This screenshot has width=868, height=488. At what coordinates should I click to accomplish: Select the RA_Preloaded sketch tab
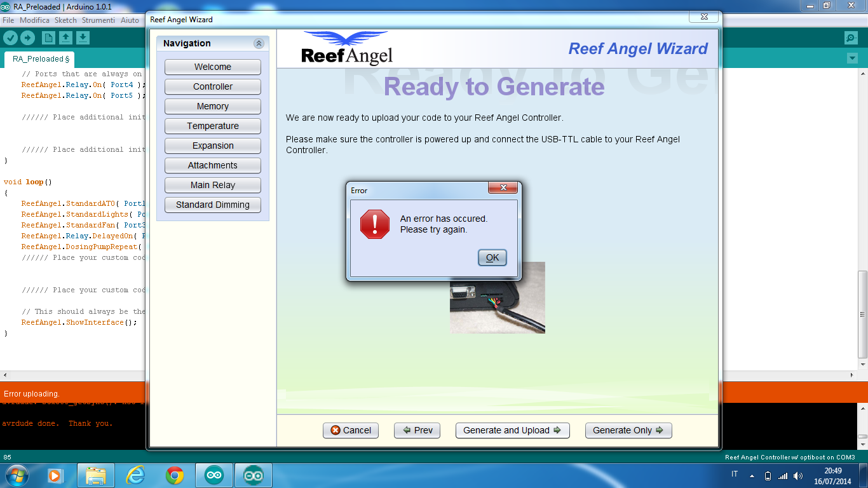tap(41, 59)
